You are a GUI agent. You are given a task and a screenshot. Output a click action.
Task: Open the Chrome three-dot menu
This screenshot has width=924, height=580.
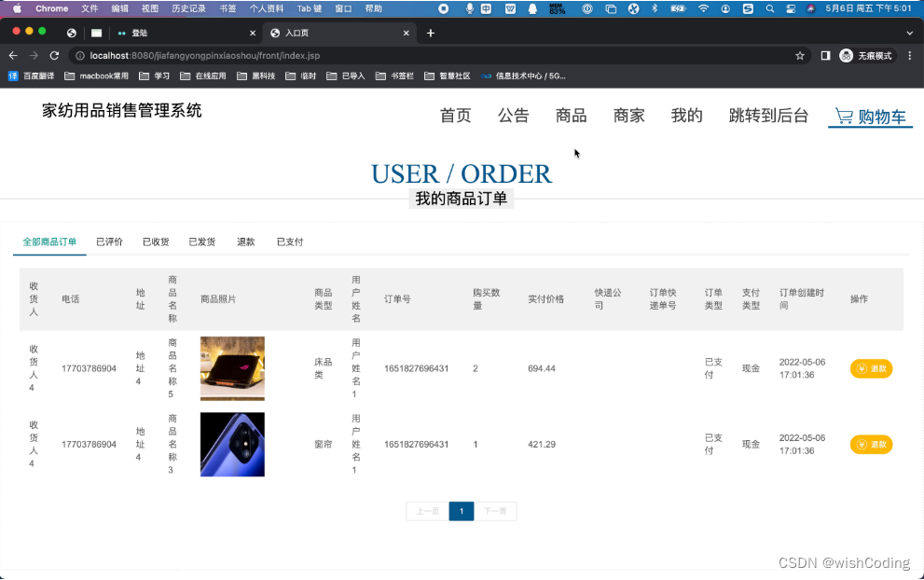[x=909, y=55]
